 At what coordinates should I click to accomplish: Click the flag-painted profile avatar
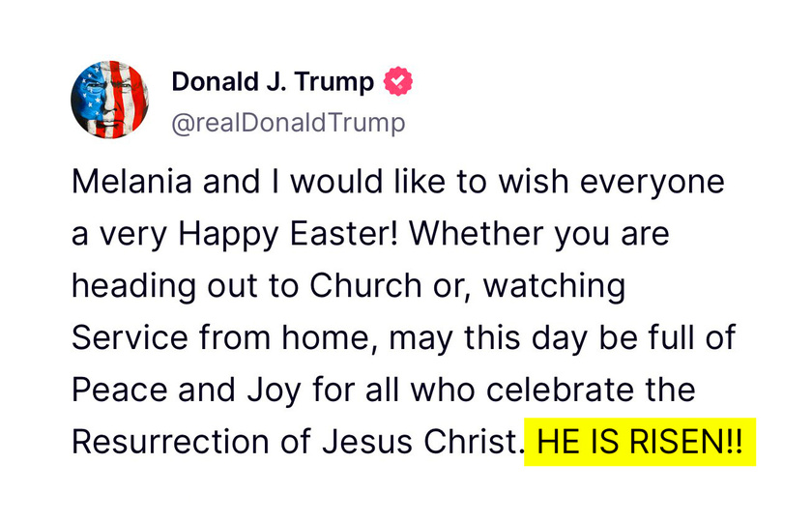tap(110, 100)
